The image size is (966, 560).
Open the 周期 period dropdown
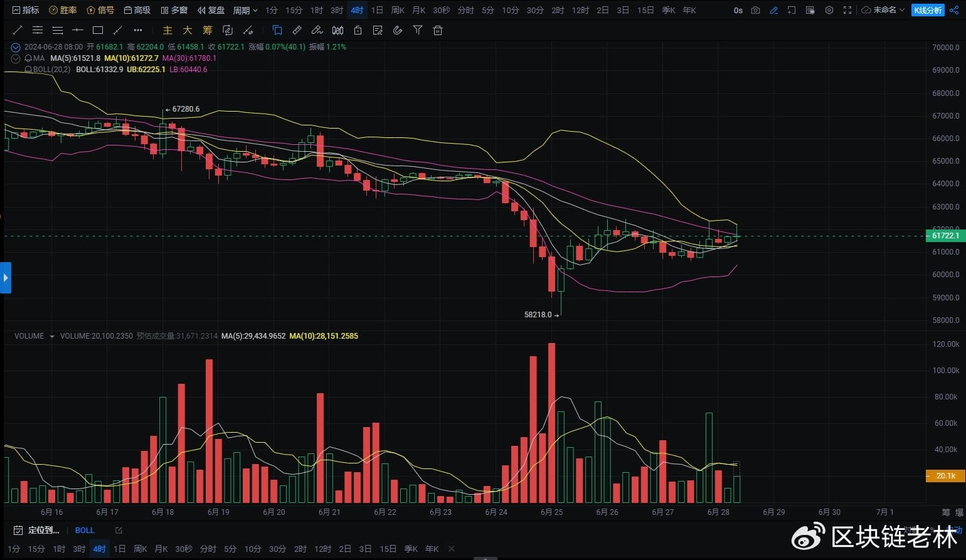[245, 10]
